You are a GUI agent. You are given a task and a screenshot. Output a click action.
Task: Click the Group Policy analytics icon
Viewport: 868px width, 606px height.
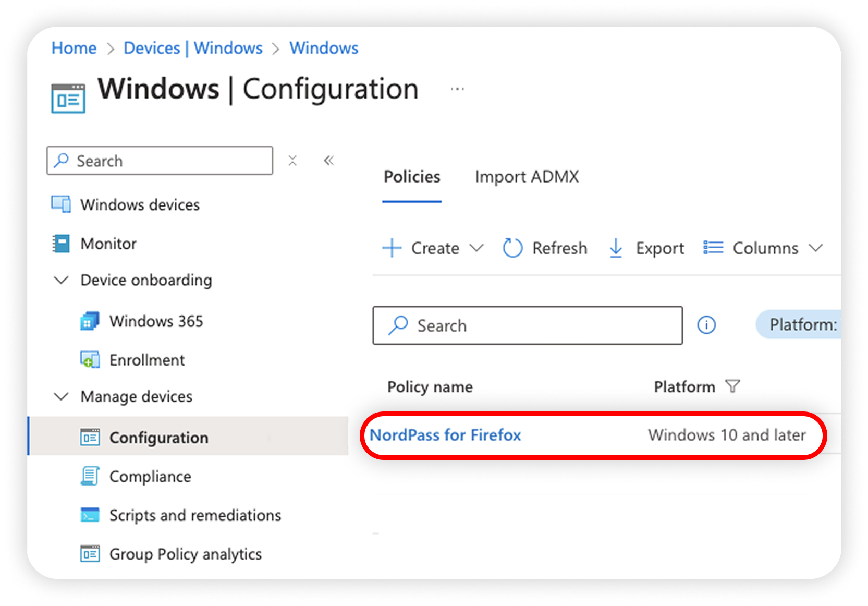[x=90, y=553]
